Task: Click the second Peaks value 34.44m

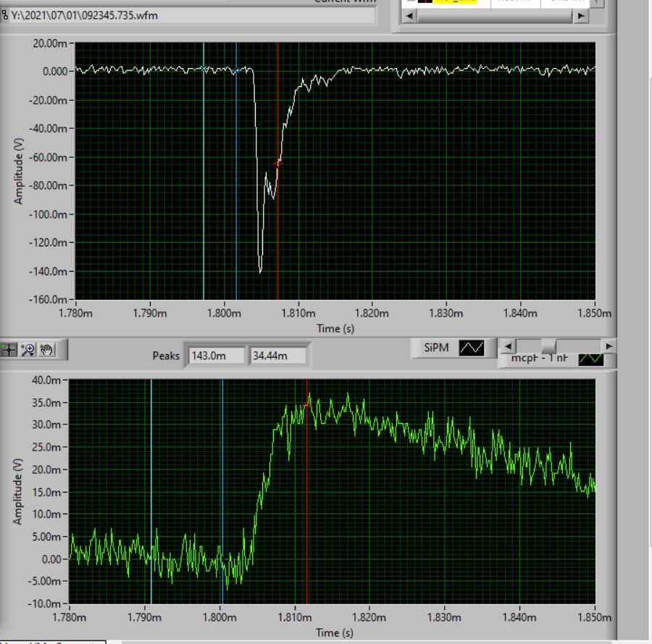Action: pyautogui.click(x=277, y=356)
